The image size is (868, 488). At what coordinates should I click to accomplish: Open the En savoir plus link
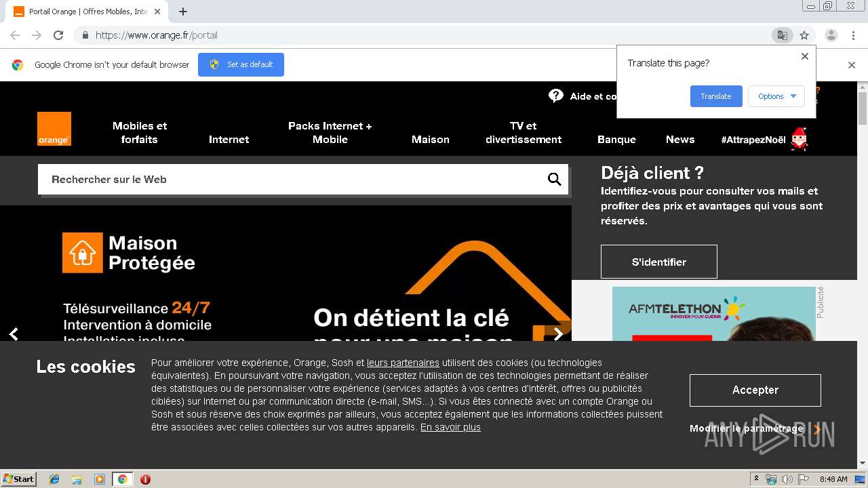450,427
